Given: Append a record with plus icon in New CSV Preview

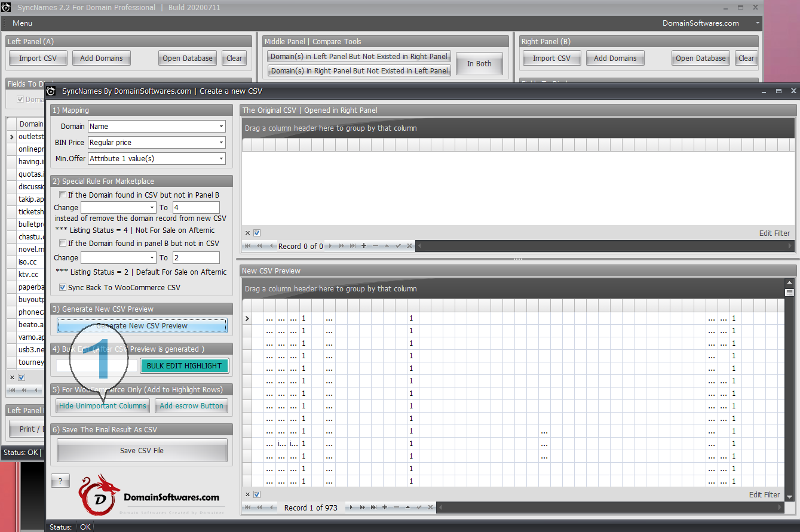Looking at the screenshot, I should click(x=385, y=508).
